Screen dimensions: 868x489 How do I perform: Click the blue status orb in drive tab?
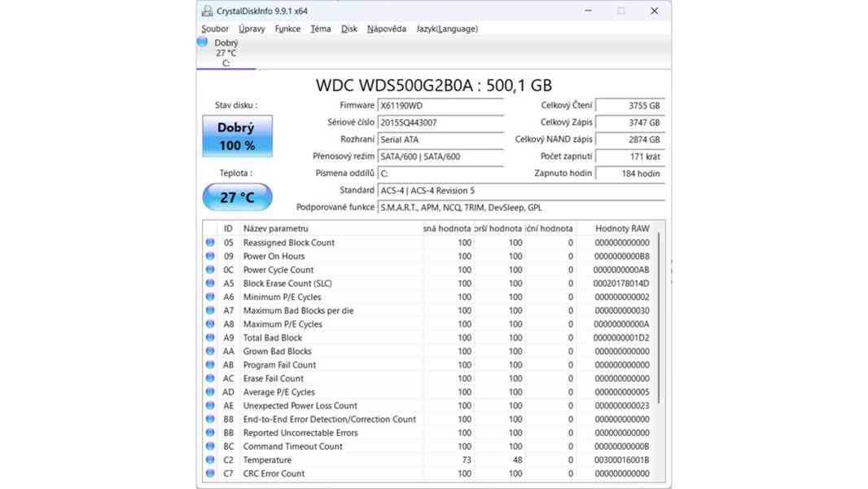click(x=203, y=42)
